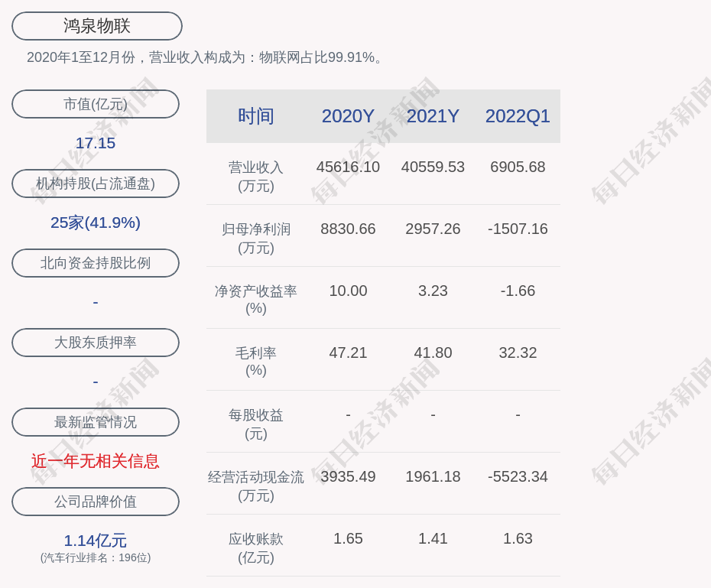Viewport: 711px width, 588px height.
Task: Select the 最新监管情况 pill
Action: pyautogui.click(x=96, y=422)
